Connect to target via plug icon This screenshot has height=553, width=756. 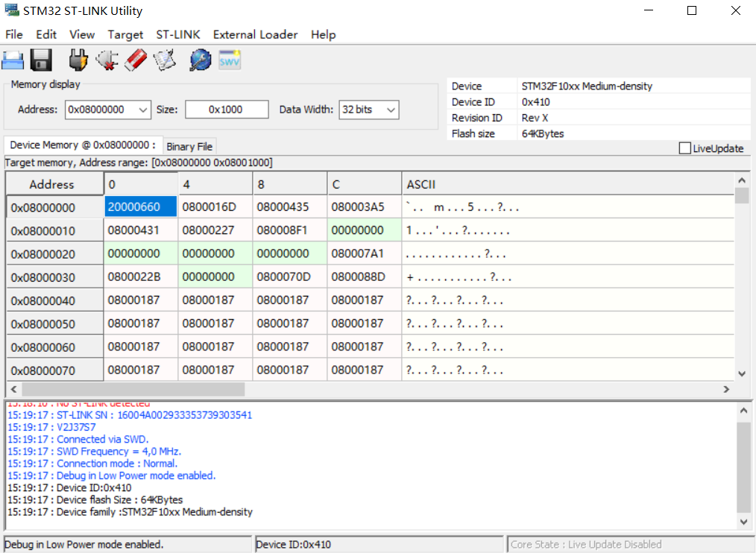coord(78,60)
